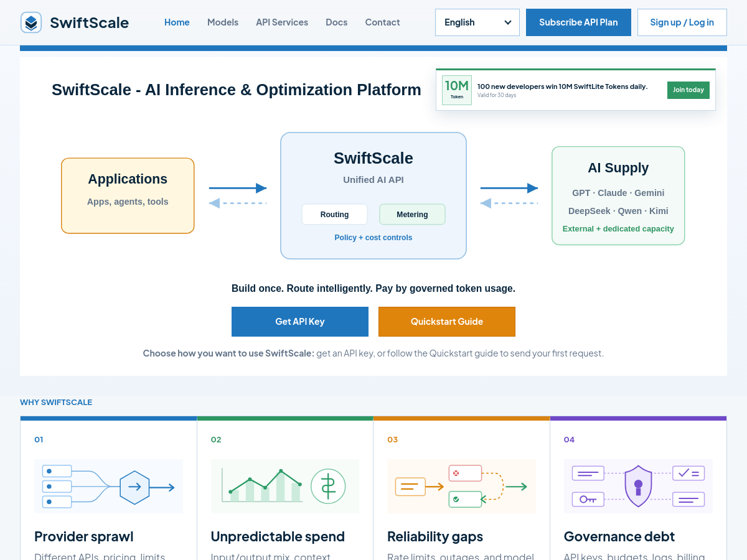Click the Unpredictable spend chart illustration
This screenshot has height=560, width=747.
click(x=285, y=486)
